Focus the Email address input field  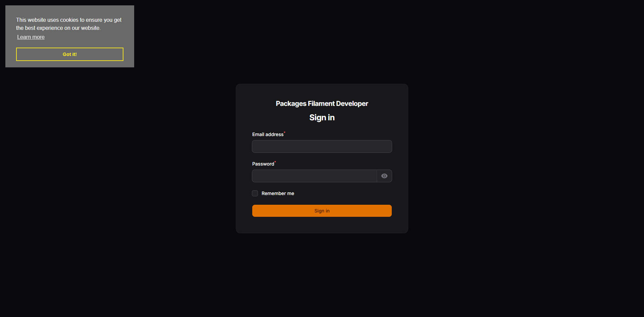click(322, 146)
